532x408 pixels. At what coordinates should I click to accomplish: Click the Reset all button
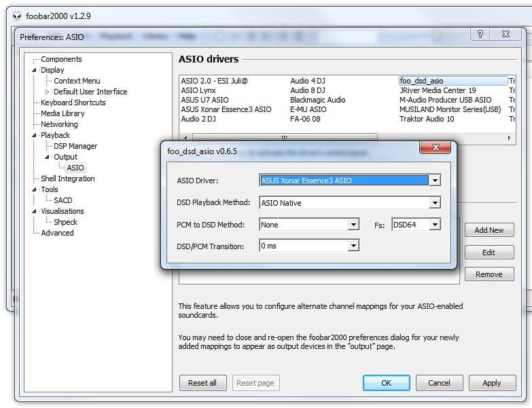pyautogui.click(x=202, y=383)
